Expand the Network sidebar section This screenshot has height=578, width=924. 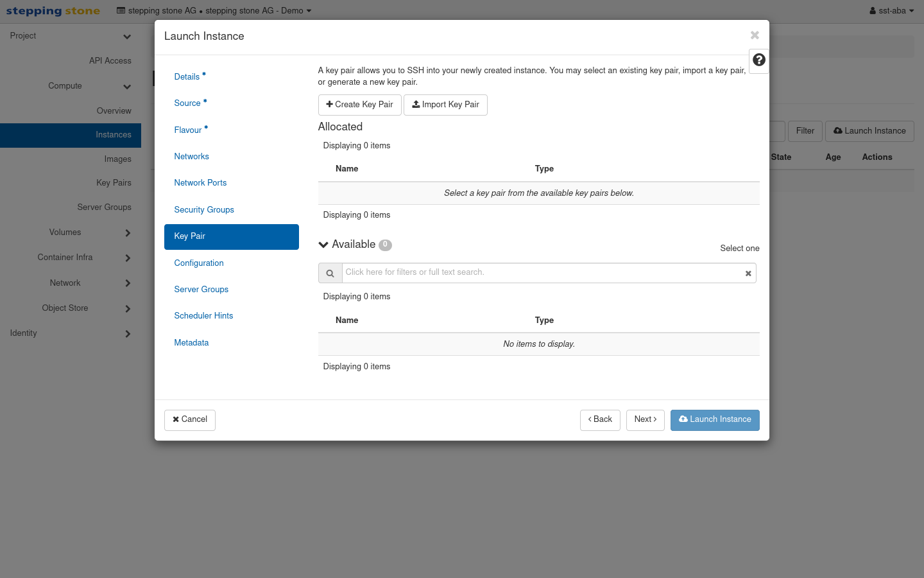click(x=71, y=283)
